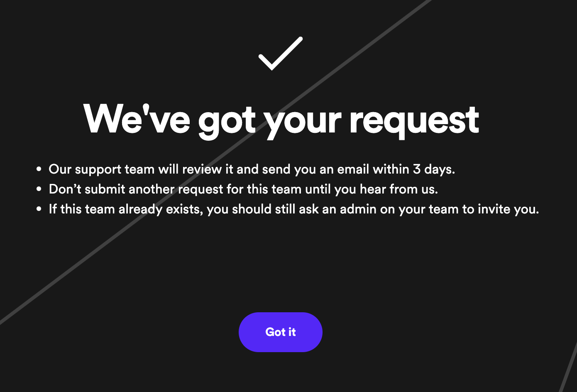Select the "Don't submit another request" line
Viewport: 577px width, 392px height.
(x=243, y=189)
